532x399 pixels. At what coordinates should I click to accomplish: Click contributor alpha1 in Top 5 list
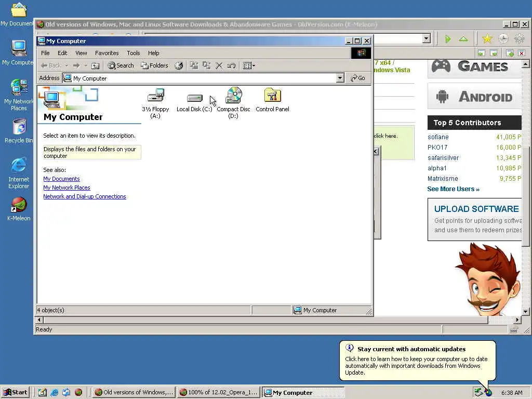pos(437,168)
